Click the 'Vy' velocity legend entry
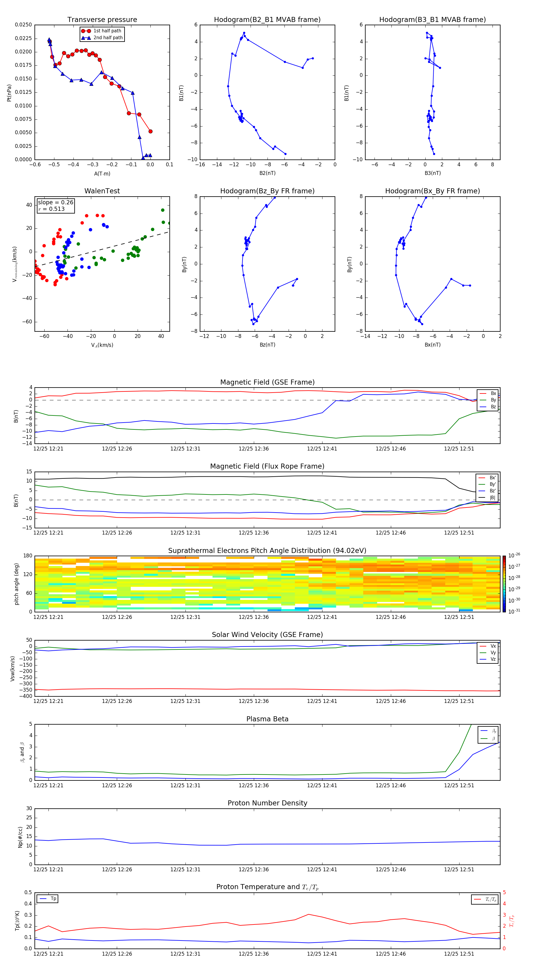Viewport: 535px width, 980px height. (488, 653)
